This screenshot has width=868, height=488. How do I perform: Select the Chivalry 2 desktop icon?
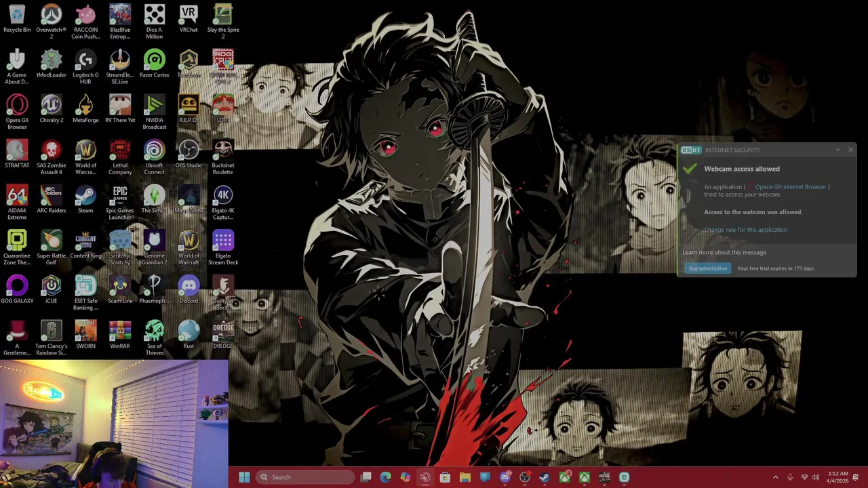[51, 108]
